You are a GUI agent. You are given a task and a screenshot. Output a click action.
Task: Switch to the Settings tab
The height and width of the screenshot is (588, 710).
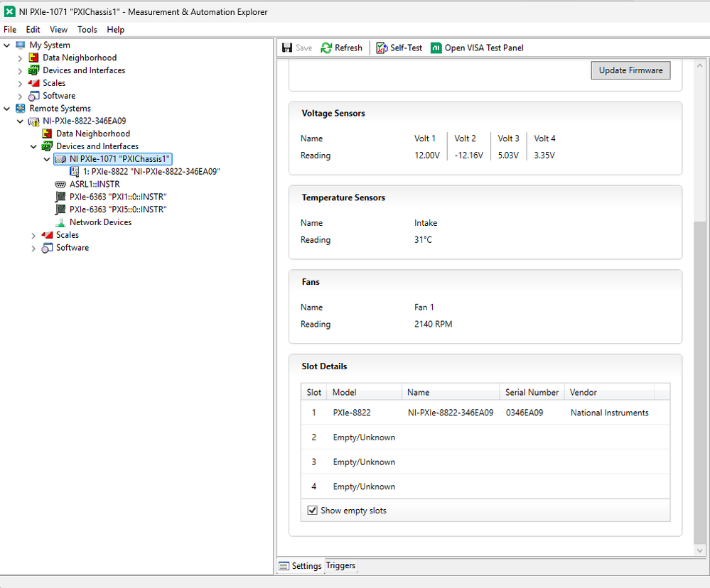(x=301, y=566)
